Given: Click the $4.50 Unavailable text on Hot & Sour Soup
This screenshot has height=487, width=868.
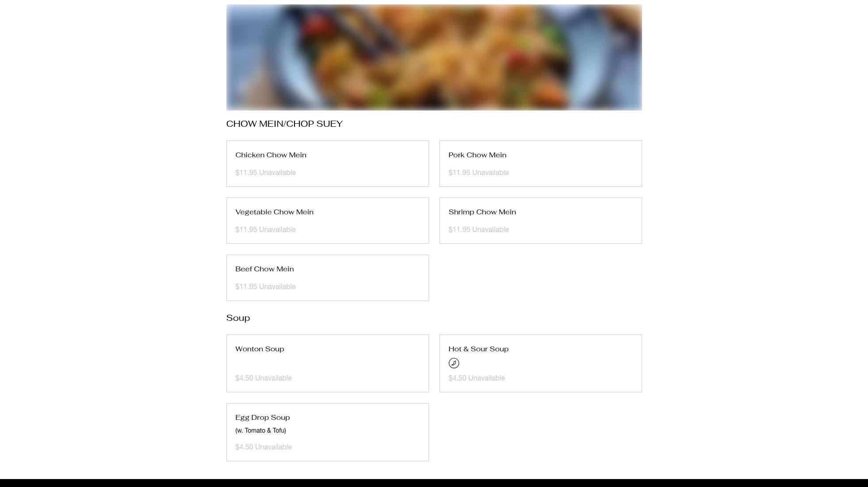Looking at the screenshot, I should pos(477,378).
